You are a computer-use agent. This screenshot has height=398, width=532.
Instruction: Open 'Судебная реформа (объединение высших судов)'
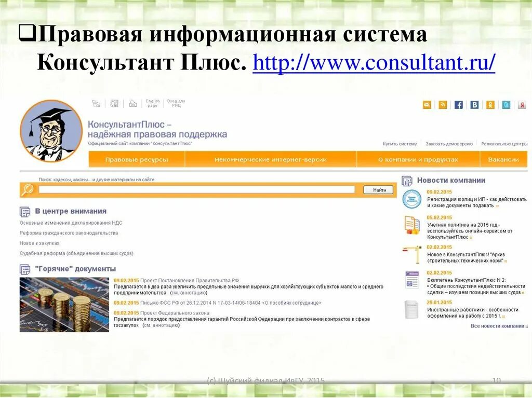[76, 254]
